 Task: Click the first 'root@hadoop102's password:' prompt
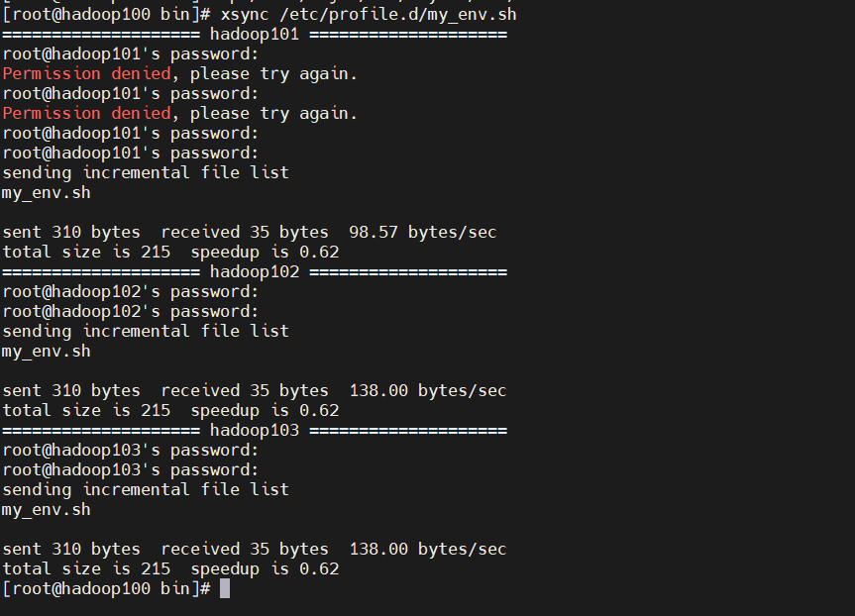click(131, 291)
